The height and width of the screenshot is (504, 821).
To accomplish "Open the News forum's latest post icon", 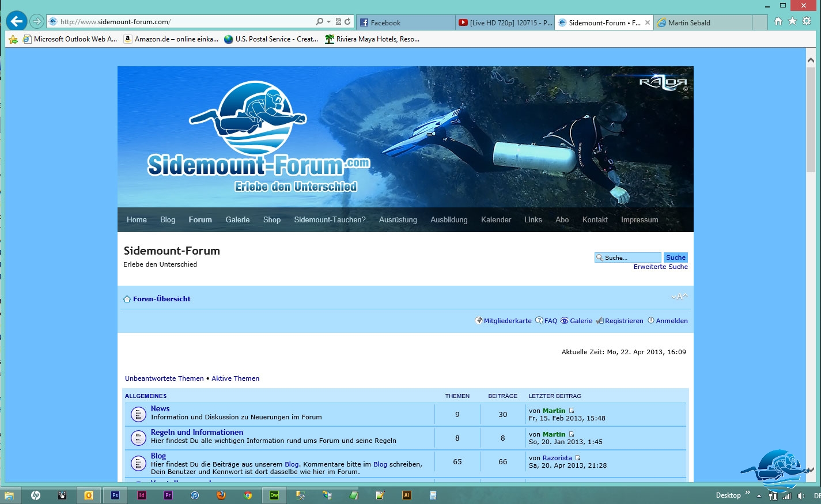I will 572,411.
